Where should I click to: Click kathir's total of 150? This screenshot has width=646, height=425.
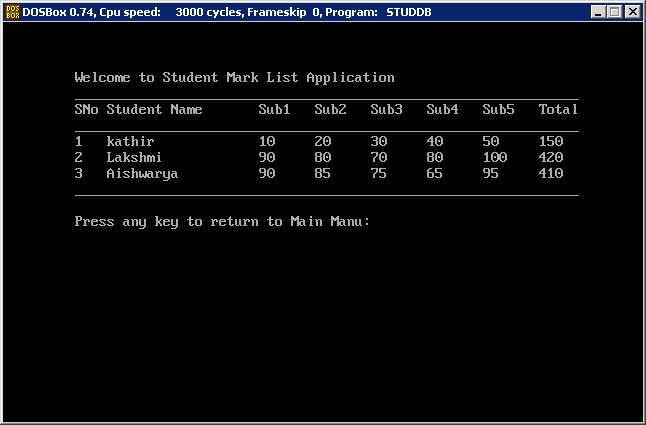tap(550, 142)
